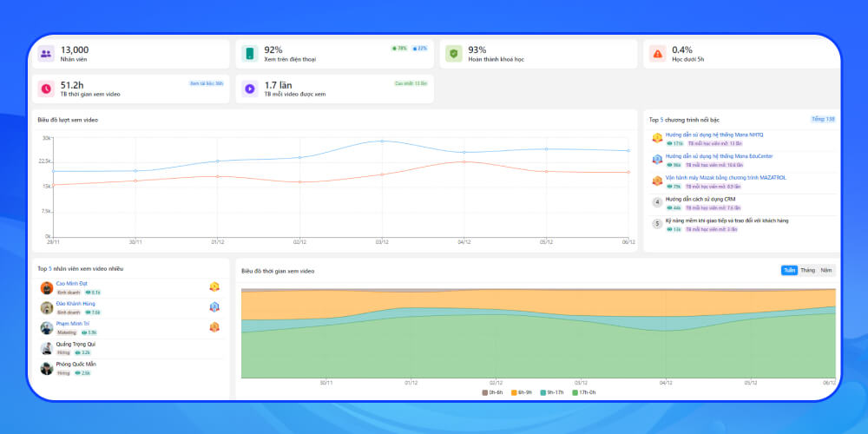This screenshot has width=868, height=434.
Task: Click the green percentage badge on phone views card
Action: pos(399,48)
